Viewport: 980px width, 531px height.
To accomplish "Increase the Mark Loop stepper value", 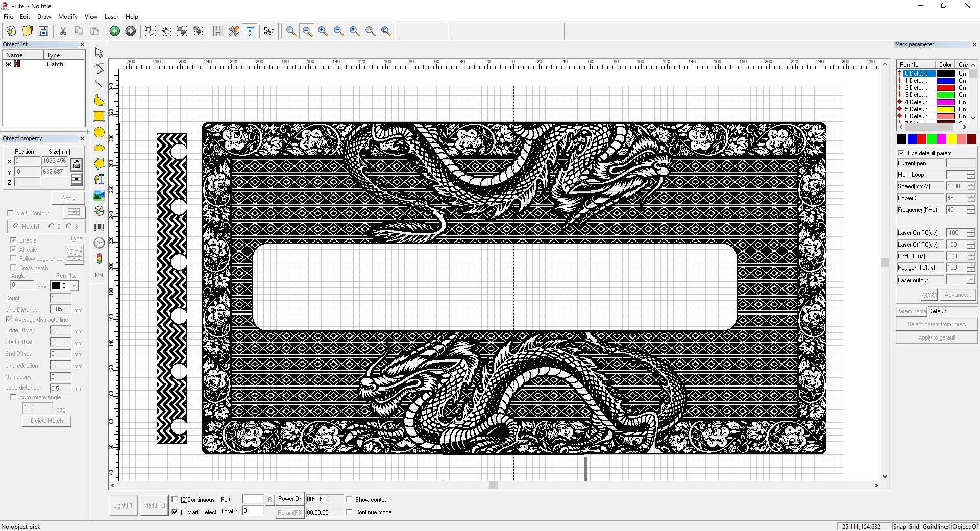I will tap(971, 172).
